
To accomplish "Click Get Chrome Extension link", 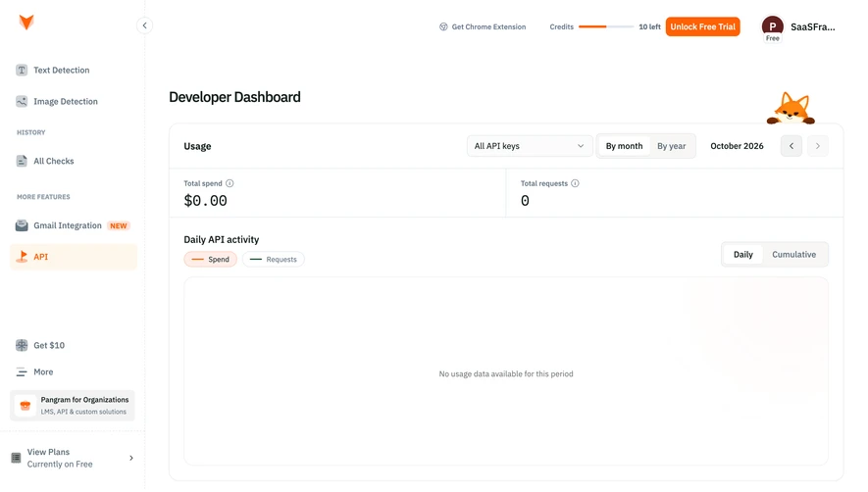I will coord(483,26).
